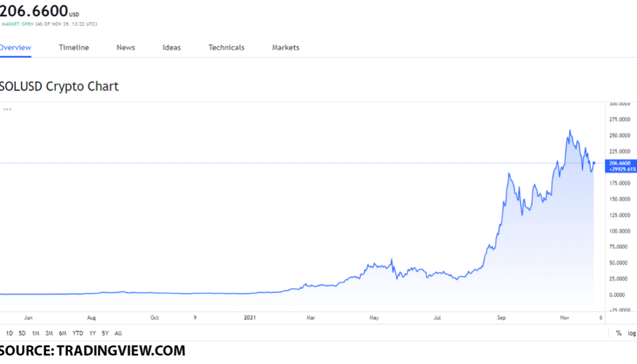Click the current price label 206.6600
The width and height of the screenshot is (637, 364).
tap(33, 10)
